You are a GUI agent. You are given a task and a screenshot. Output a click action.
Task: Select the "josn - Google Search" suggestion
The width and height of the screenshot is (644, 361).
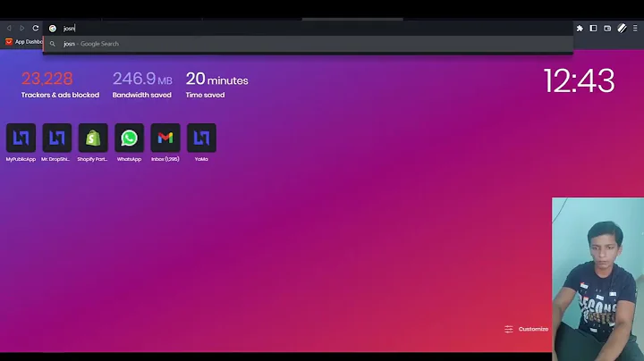(x=308, y=44)
